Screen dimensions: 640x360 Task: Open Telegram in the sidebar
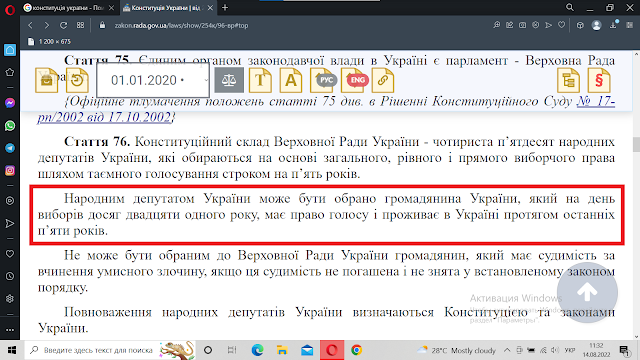pos(10,148)
